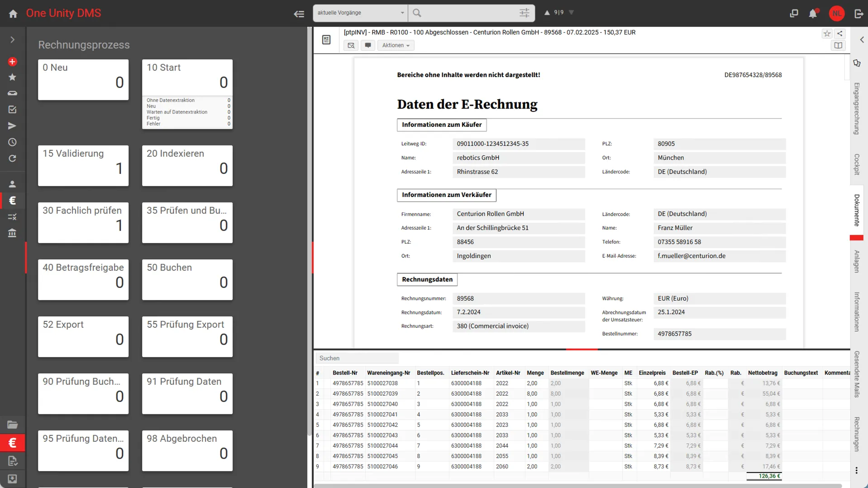Viewport: 868px width, 488px height.
Task: Collapse the right panel chevron
Action: [862, 40]
